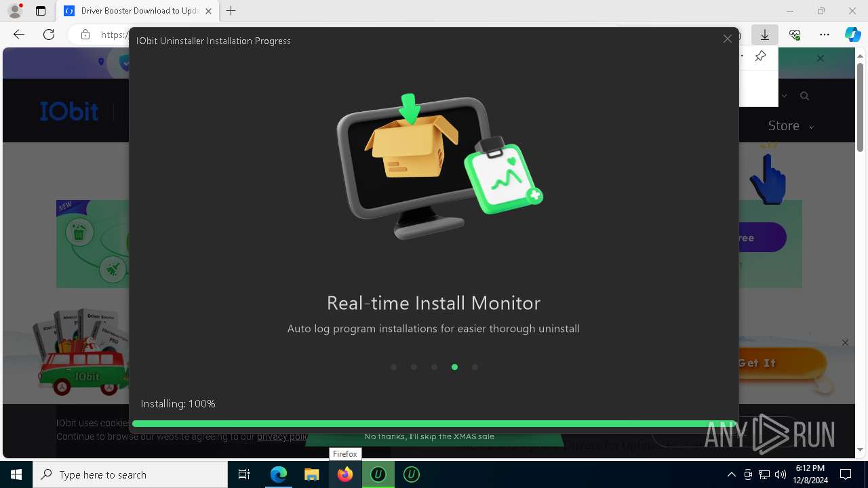
Task: Select the first slide indicator dot
Action: (393, 367)
